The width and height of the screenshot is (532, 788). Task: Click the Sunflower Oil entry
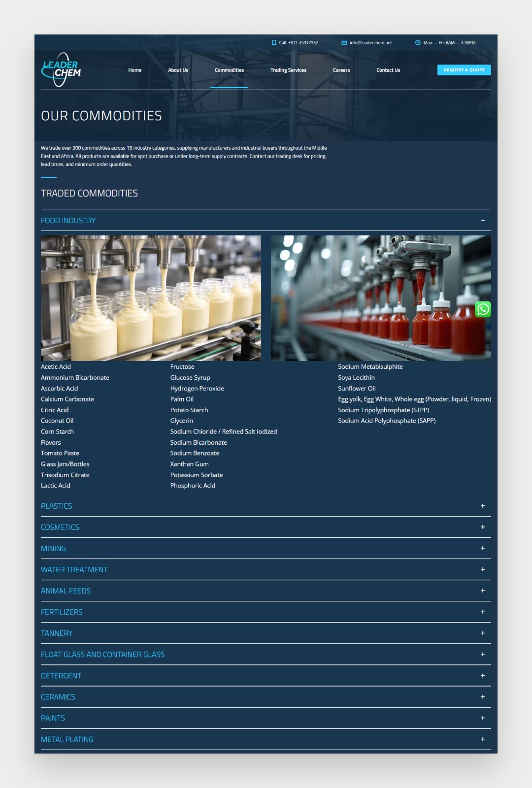coord(357,388)
